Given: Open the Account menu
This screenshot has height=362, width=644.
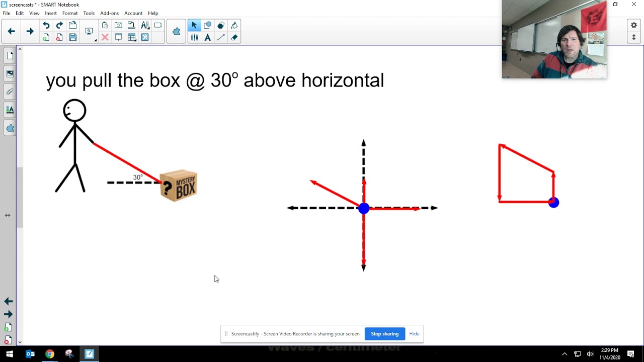Looking at the screenshot, I should click(x=133, y=13).
